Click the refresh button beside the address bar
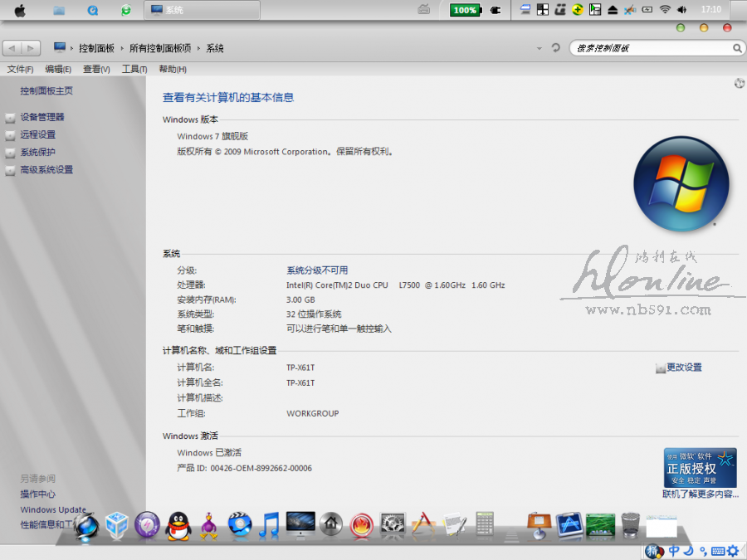747x560 pixels. 556,48
